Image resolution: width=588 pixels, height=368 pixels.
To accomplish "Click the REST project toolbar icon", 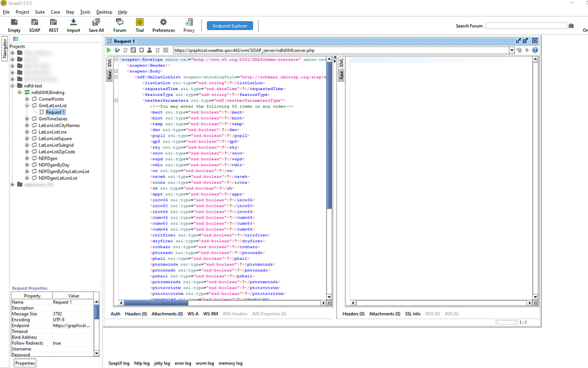I will click(54, 25).
